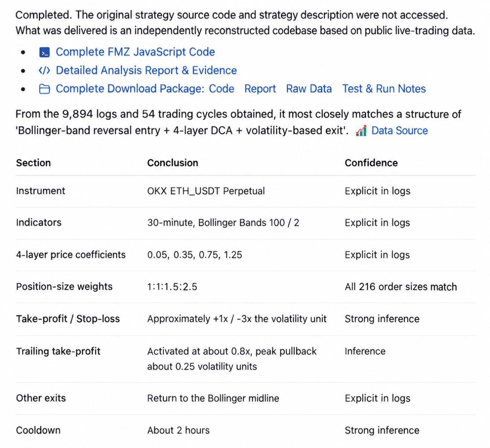Screen dimensions: 490x448
Task: Click the About 2 hours cell
Action: pyautogui.click(x=178, y=430)
